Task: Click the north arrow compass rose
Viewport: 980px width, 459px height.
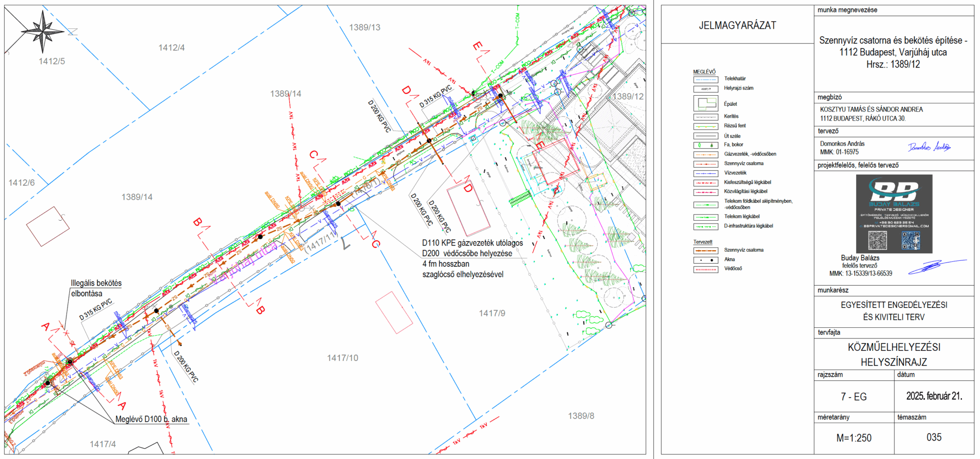Action: click(x=43, y=32)
